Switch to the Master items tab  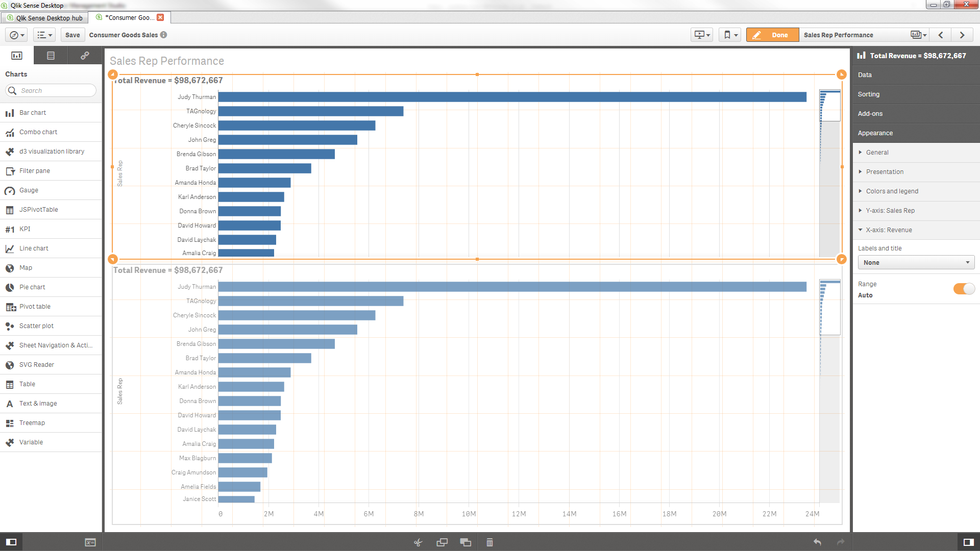tap(85, 55)
